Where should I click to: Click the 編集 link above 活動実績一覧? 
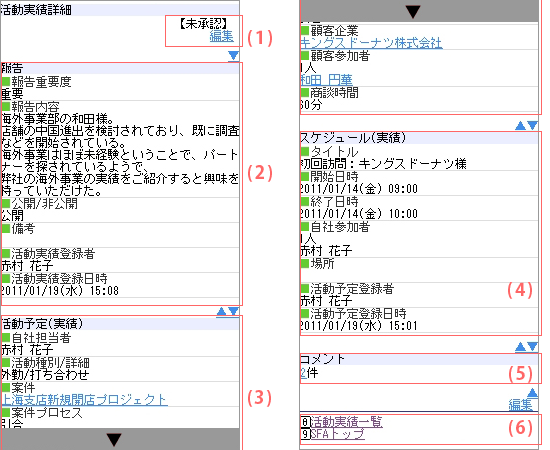coord(521,405)
